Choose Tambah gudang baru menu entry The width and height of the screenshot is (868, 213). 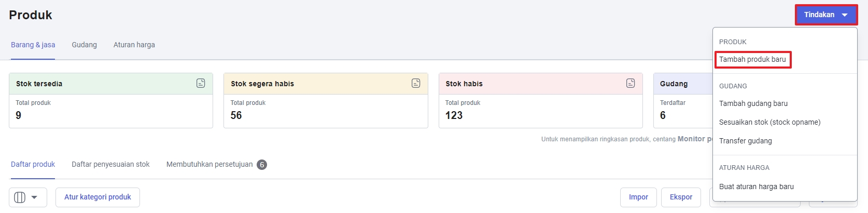point(753,103)
